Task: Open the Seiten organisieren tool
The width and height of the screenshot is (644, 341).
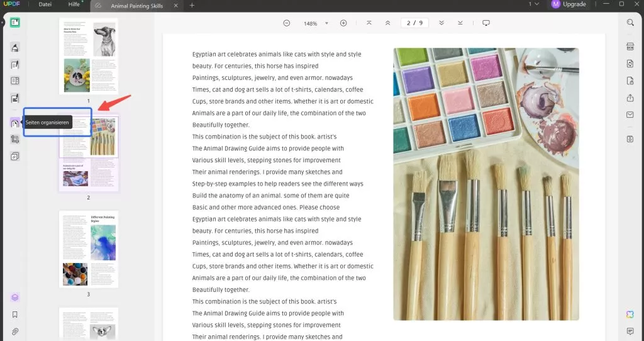Action: (15, 123)
